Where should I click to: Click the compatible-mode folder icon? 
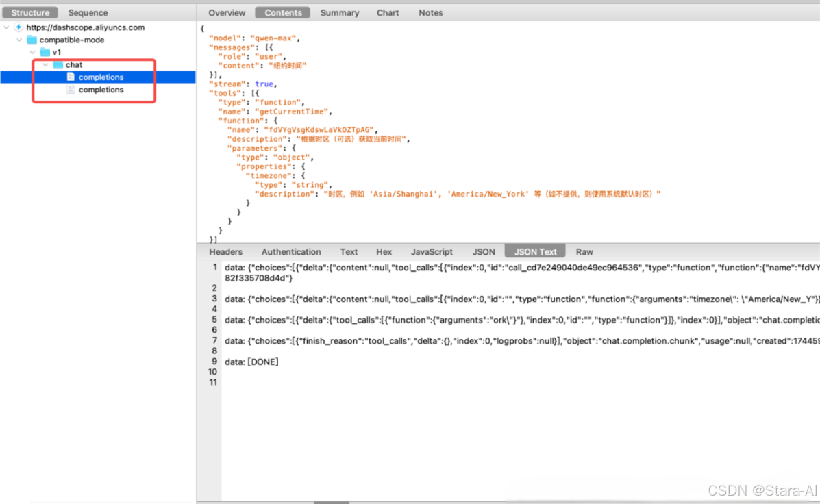pyautogui.click(x=32, y=40)
